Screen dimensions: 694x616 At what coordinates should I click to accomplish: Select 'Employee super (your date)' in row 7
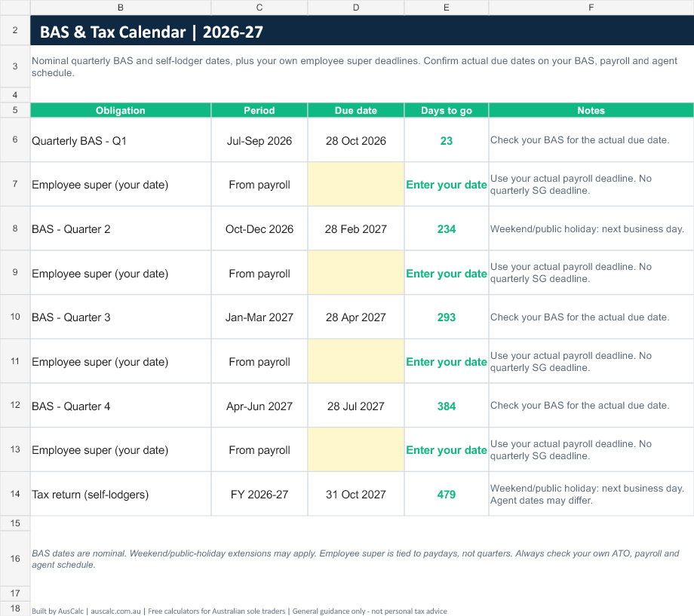pos(121,184)
